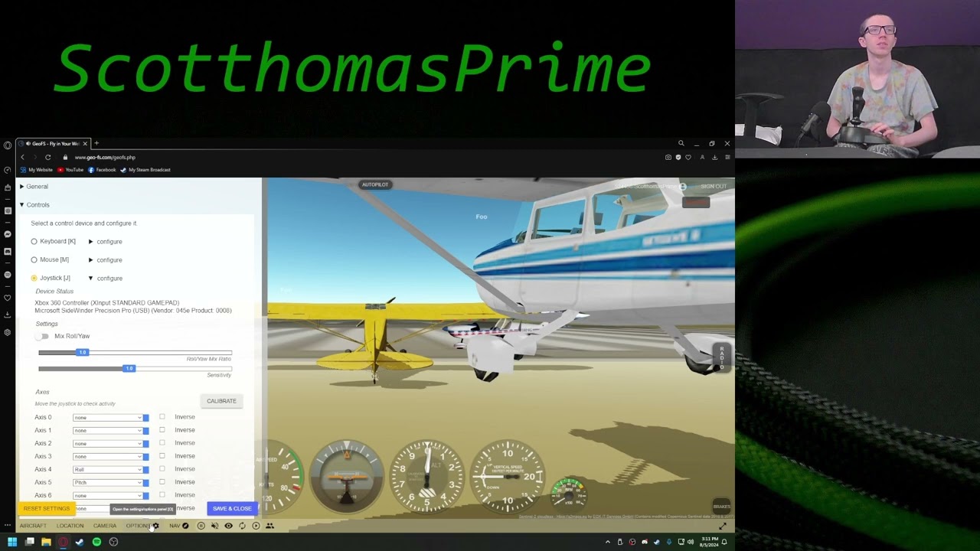
Task: Check Inverse for Axis 1
Action: (162, 430)
